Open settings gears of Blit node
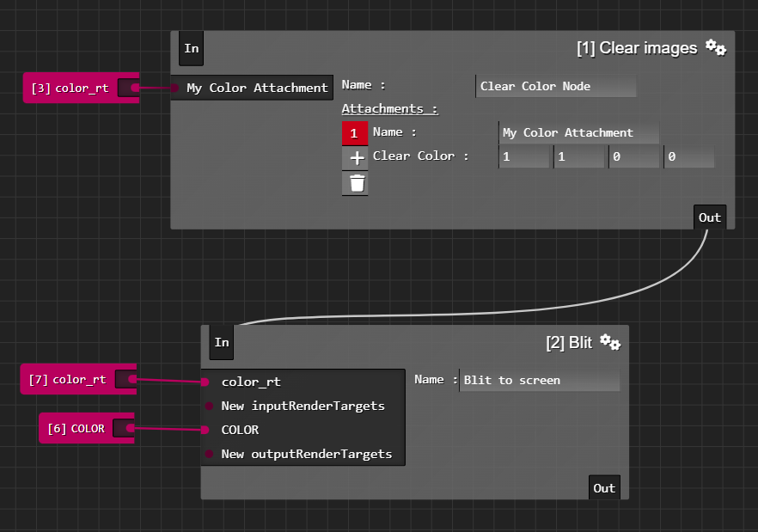758x532 pixels. pyautogui.click(x=610, y=342)
